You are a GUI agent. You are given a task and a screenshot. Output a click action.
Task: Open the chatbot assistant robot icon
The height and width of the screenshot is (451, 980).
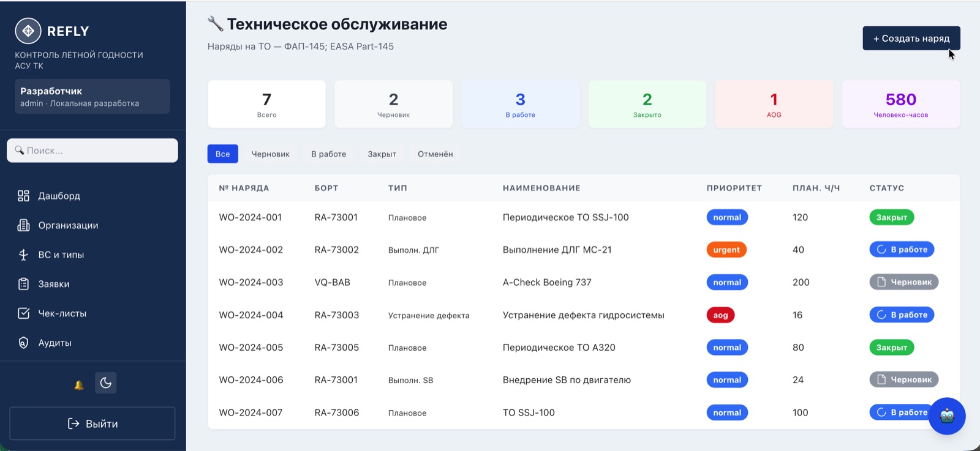pos(947,416)
